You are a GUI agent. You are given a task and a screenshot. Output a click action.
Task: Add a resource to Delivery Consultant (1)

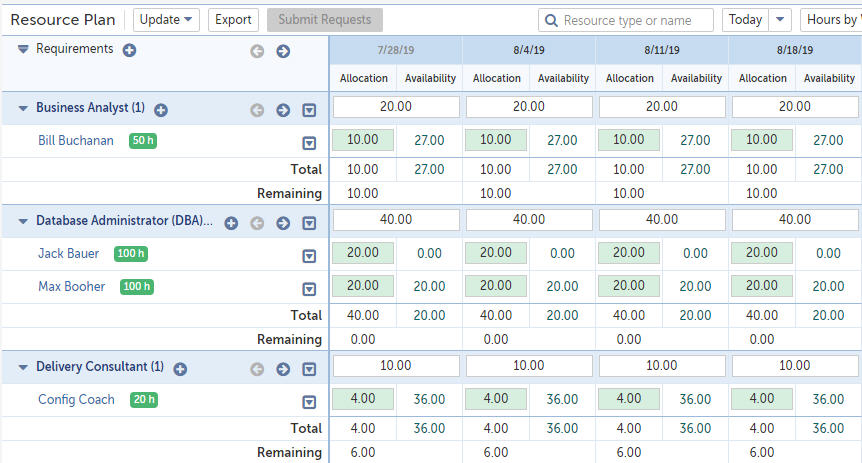point(180,369)
